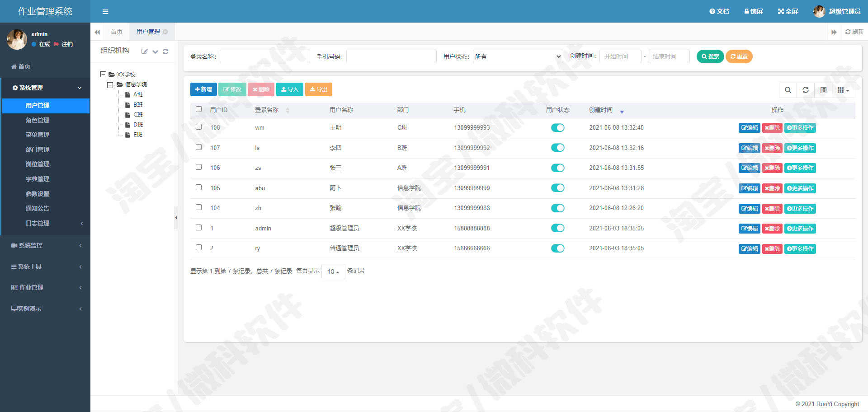This screenshot has width=868, height=412.
Task: Change page size dropdown 10
Action: tap(333, 272)
